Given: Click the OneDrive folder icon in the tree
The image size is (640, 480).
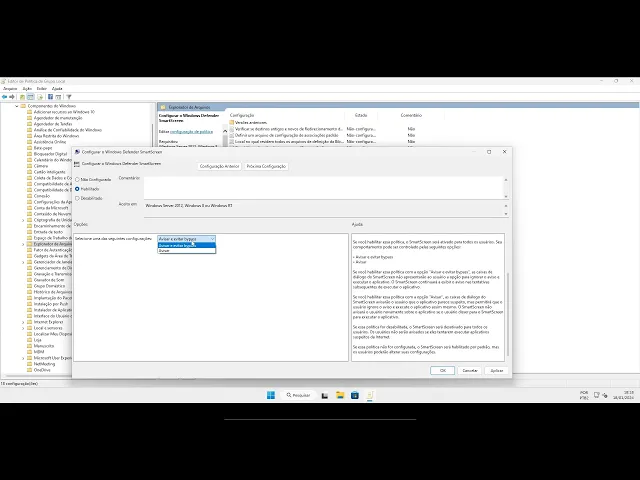Looking at the screenshot, I should point(29,370).
